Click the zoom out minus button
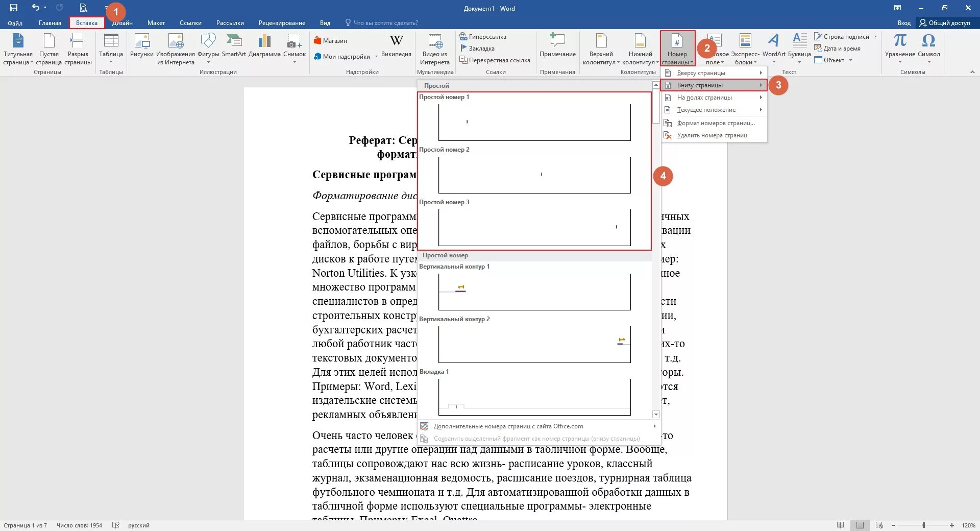980x531 pixels. 893,525
